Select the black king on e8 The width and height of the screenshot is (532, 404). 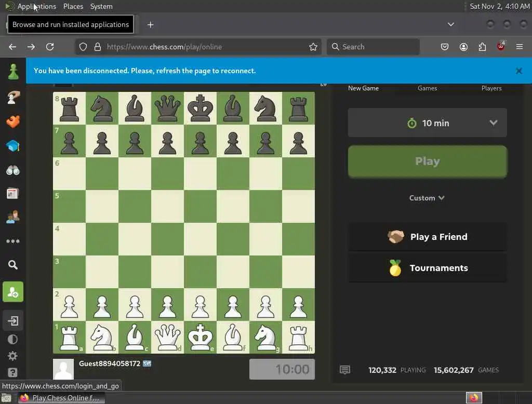200,108
